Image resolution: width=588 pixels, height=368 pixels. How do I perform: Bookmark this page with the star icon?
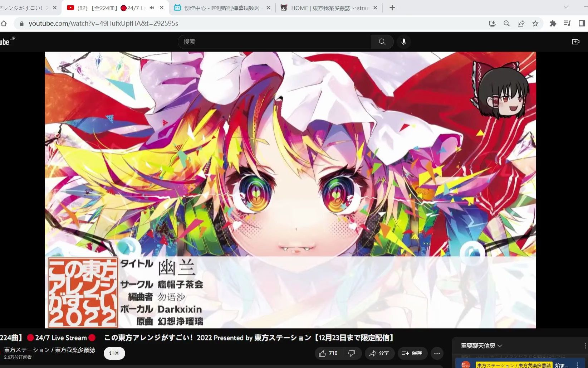pos(535,24)
